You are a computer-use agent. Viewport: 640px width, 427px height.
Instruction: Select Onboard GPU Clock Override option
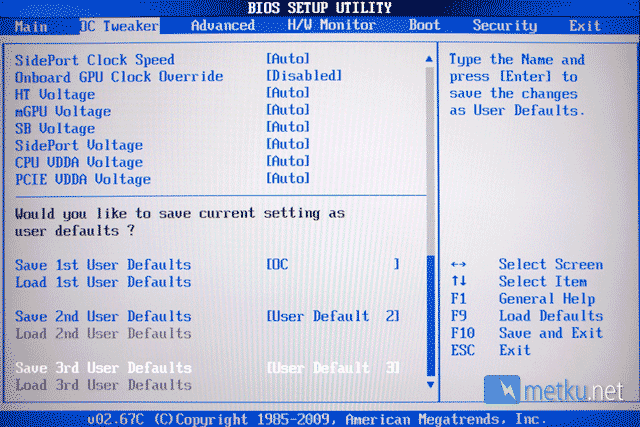click(x=119, y=77)
